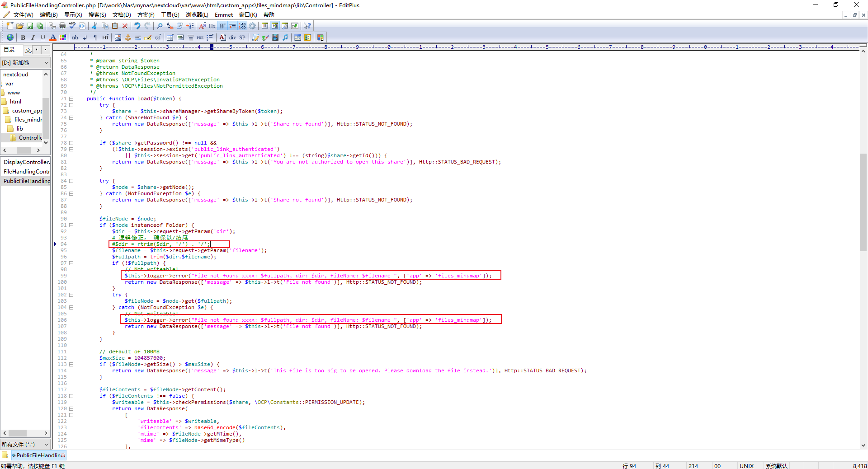Paste clipboard using the Paste icon
The height and width of the screenshot is (469, 868).
point(115,26)
